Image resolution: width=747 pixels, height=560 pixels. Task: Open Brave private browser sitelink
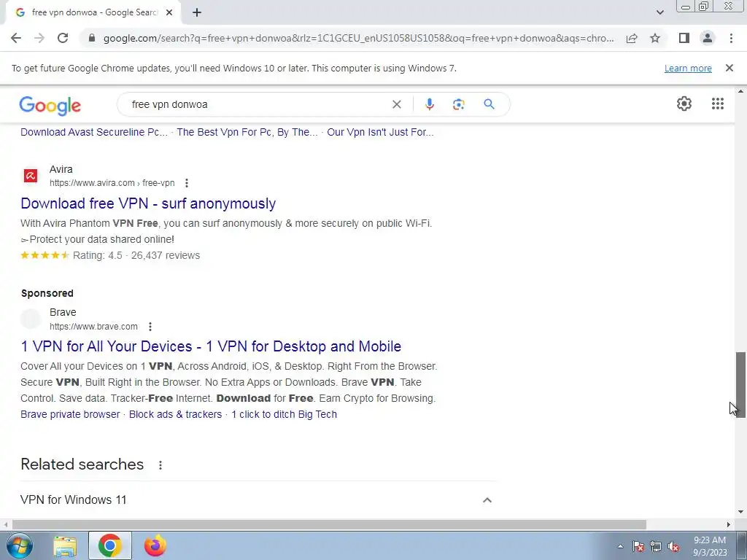(70, 414)
